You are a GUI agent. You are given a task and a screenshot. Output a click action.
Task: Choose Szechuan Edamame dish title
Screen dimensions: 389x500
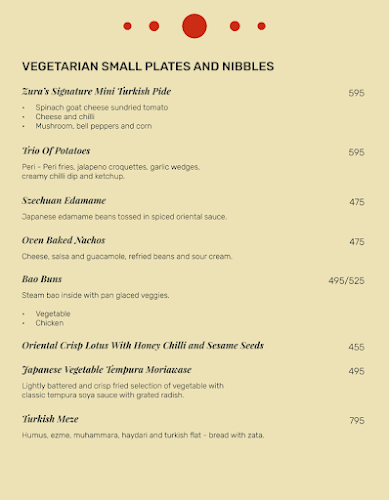64,200
